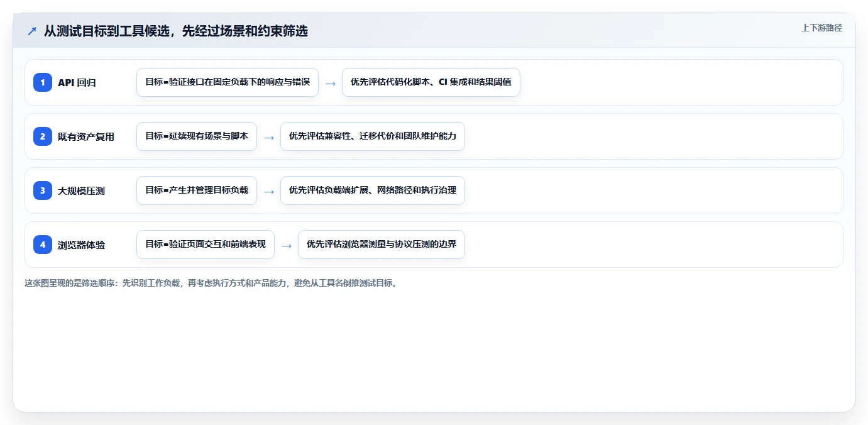This screenshot has height=425, width=868.
Task: Click the arrow in the API 回归 row
Action: 331,83
